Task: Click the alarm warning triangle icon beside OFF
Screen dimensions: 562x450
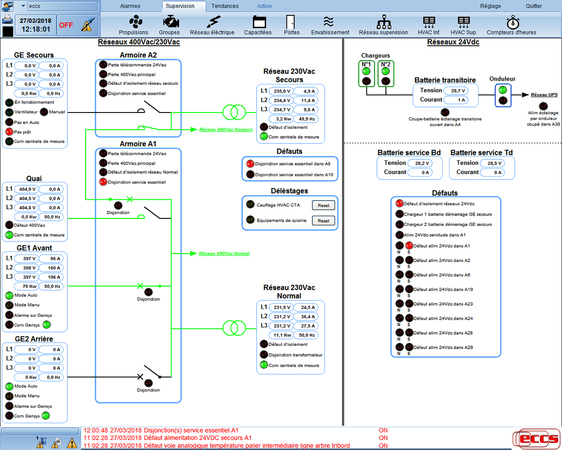Action: 88,24
